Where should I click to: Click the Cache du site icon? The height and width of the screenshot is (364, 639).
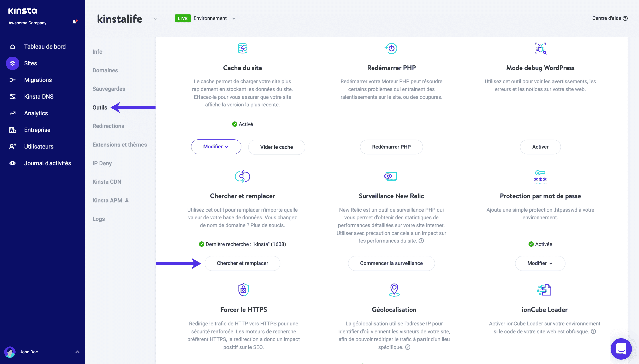[x=242, y=49]
